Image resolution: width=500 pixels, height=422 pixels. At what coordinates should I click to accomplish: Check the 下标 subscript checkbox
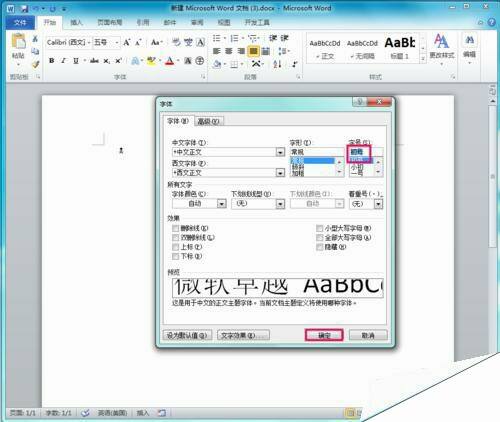pos(175,256)
